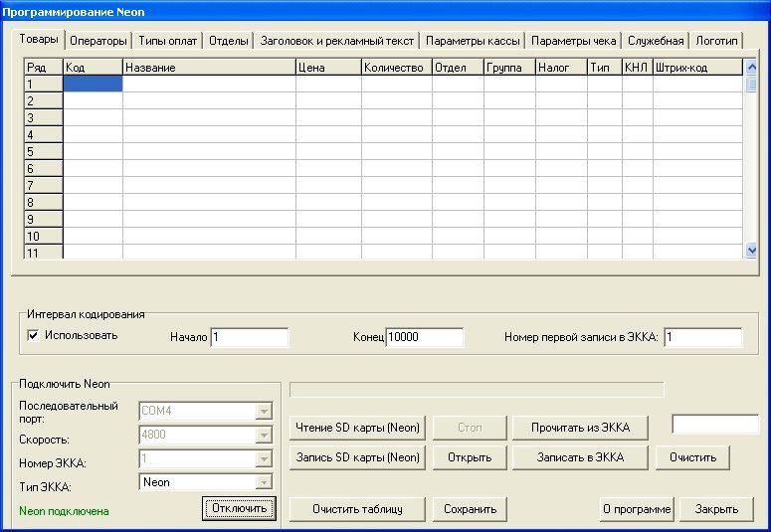Click the empty field above Очистить
The image size is (771, 532).
[x=715, y=424]
